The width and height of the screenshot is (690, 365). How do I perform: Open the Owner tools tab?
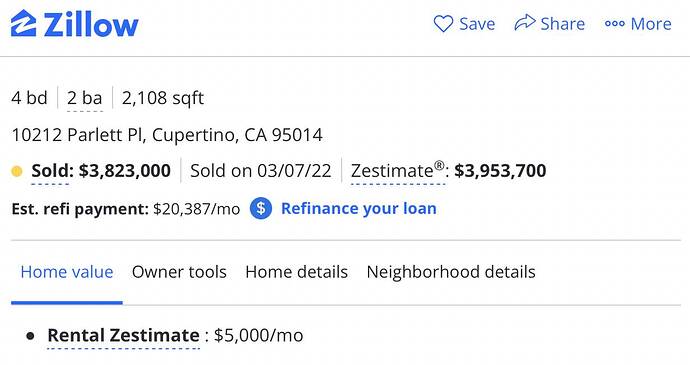coord(179,272)
